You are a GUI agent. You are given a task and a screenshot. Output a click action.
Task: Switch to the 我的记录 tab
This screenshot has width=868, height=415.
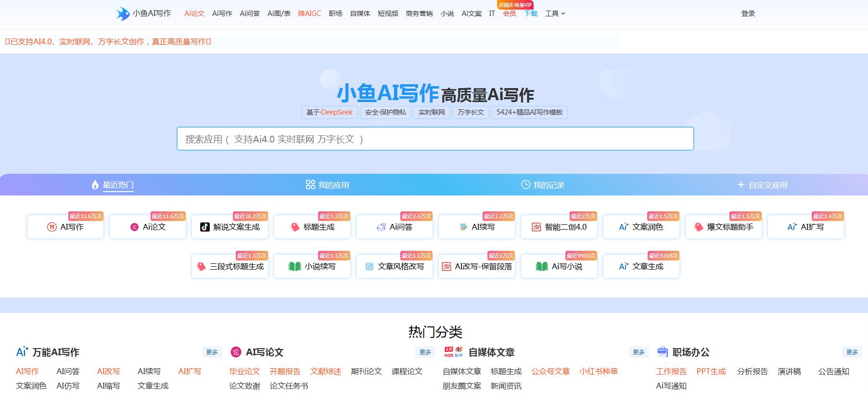(x=543, y=185)
